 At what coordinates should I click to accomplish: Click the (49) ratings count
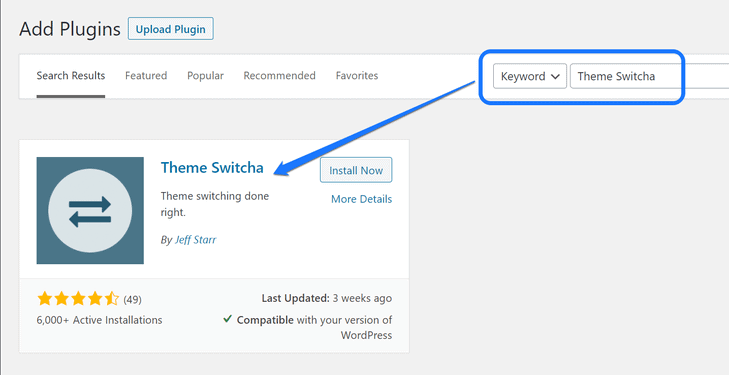[x=133, y=300]
